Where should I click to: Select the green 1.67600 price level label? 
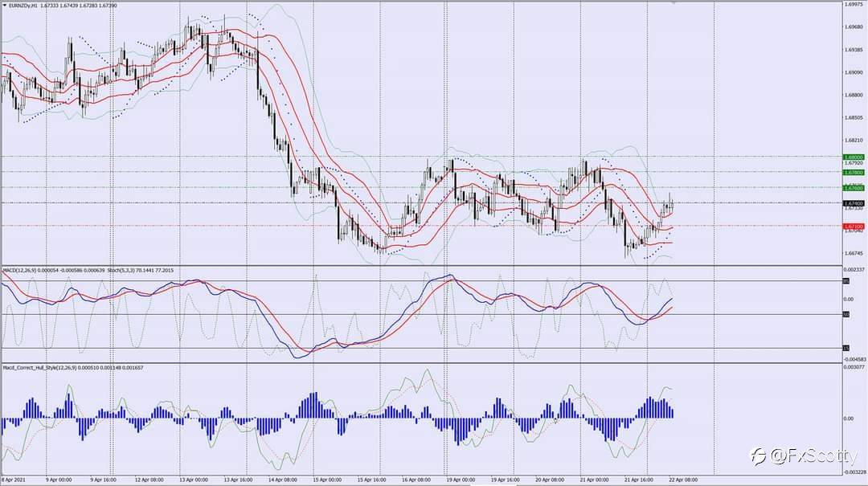(853, 188)
